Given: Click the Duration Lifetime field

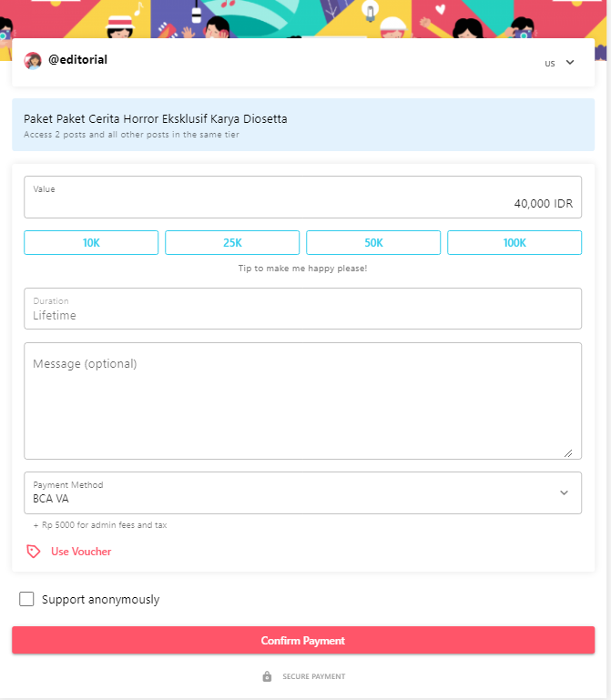Looking at the screenshot, I should pyautogui.click(x=302, y=309).
